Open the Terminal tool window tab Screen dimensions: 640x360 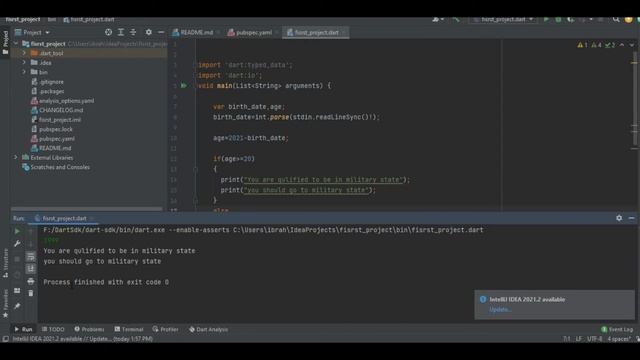pos(129,329)
